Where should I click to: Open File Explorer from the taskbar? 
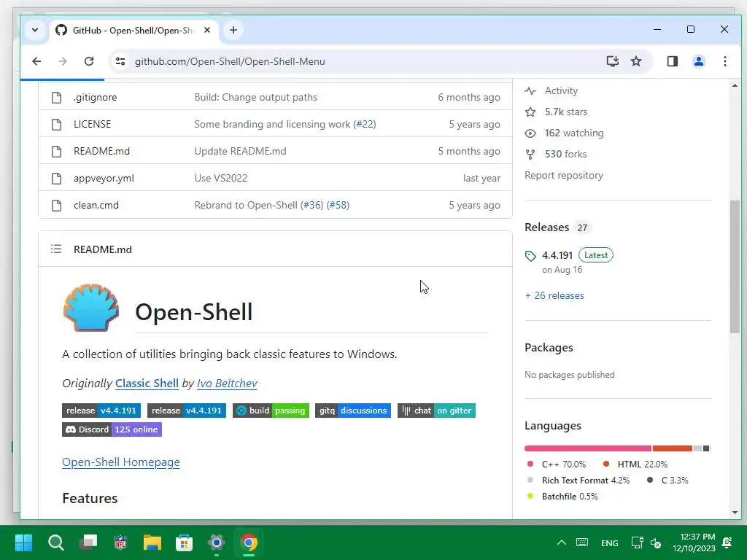click(x=152, y=542)
